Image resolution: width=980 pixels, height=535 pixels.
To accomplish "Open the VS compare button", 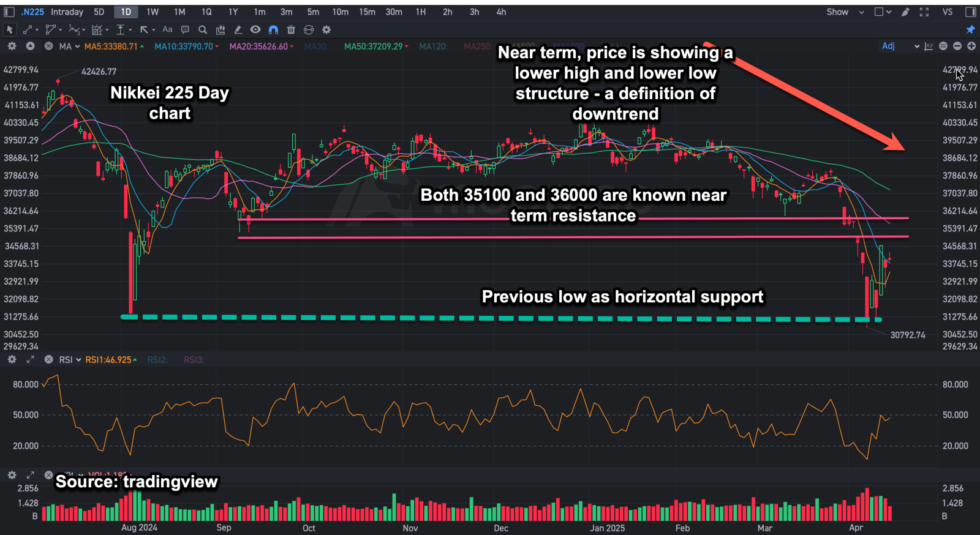I will (x=948, y=12).
